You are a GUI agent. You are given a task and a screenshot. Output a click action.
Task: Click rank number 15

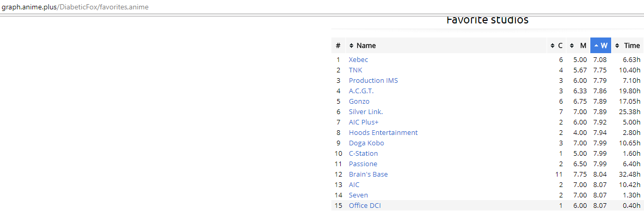(338, 206)
